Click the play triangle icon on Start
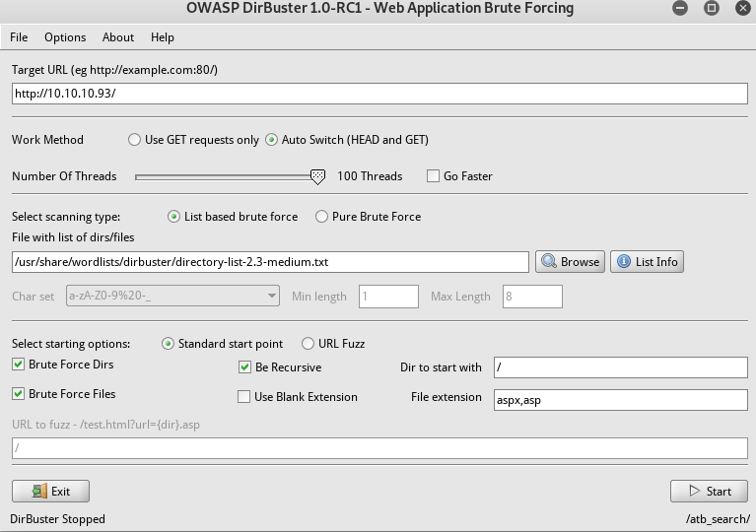The width and height of the screenshot is (756, 532). (694, 491)
